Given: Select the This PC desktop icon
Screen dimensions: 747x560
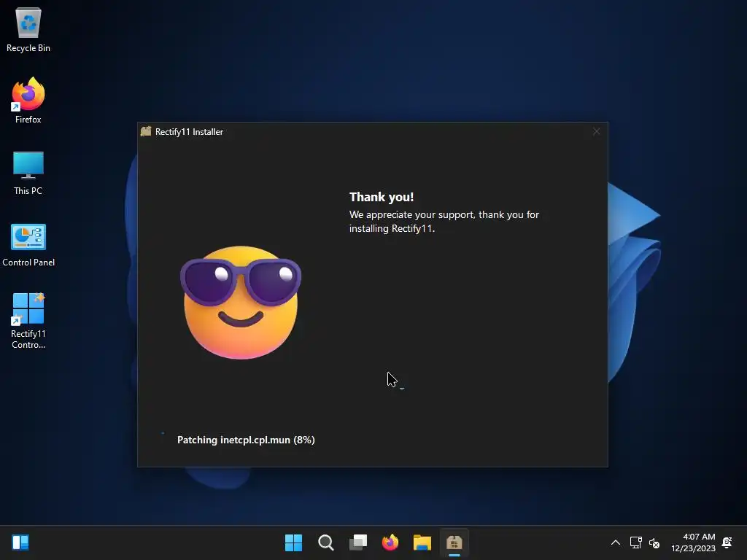Looking at the screenshot, I should pos(28,173).
